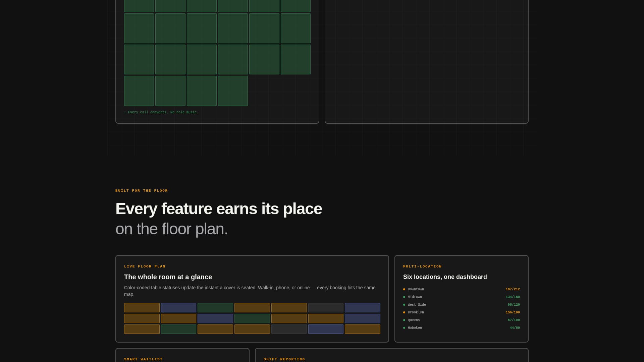Select the Downtown location name
This screenshot has width=644, height=362.
[416, 289]
